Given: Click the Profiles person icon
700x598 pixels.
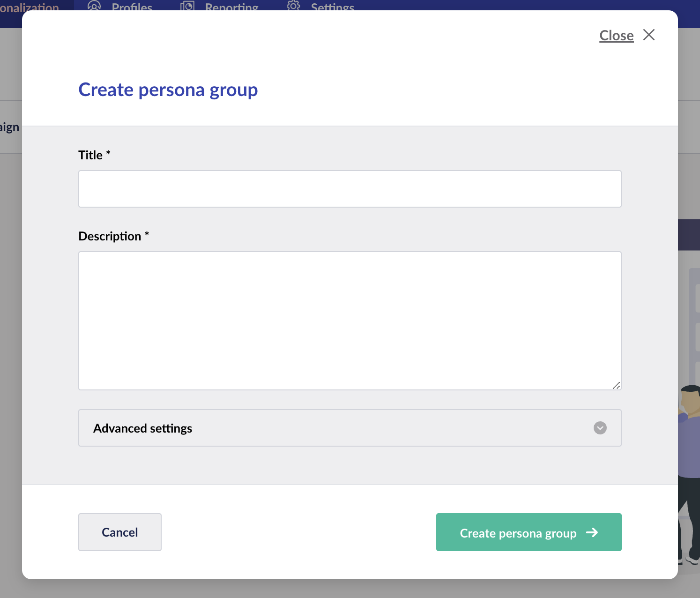Looking at the screenshot, I should tap(94, 6).
